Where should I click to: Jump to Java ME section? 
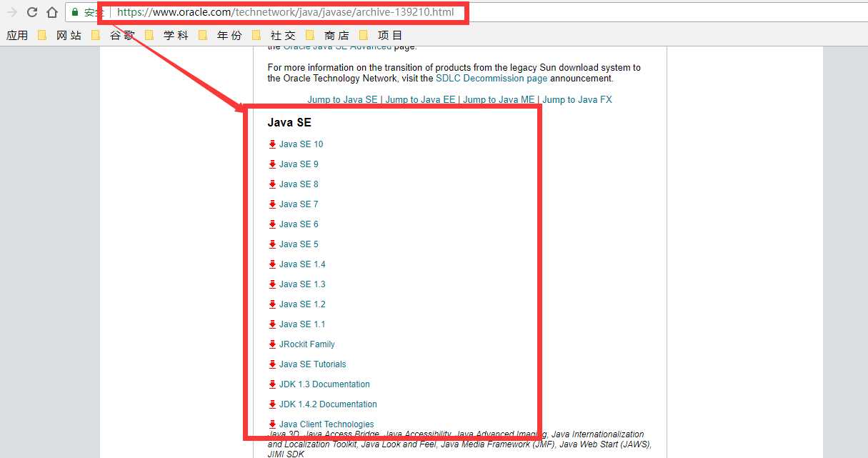pyautogui.click(x=499, y=100)
